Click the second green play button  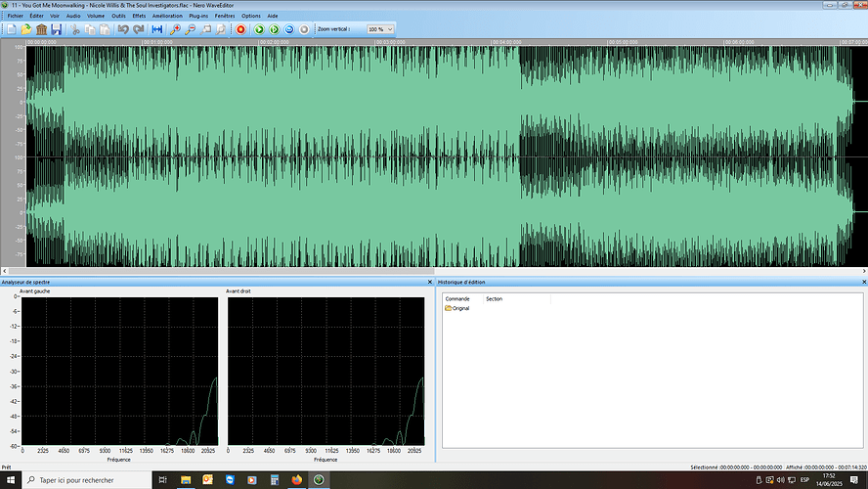coord(274,29)
